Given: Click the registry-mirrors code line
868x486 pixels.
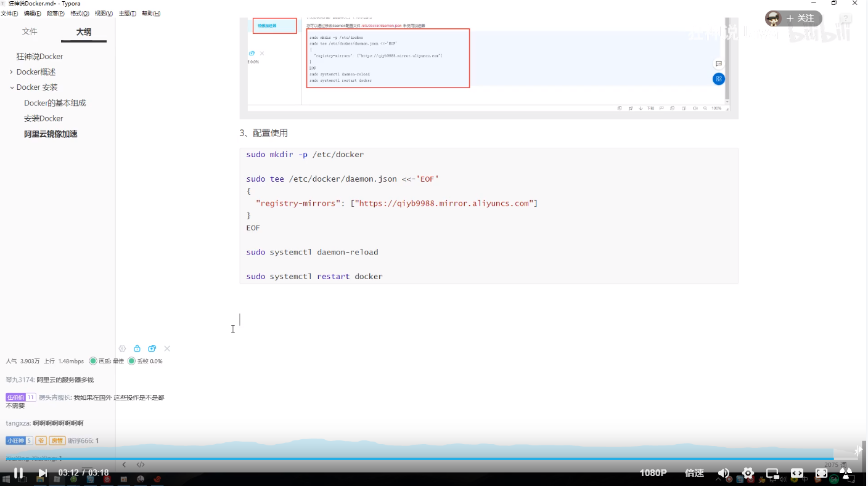Looking at the screenshot, I should pos(396,203).
